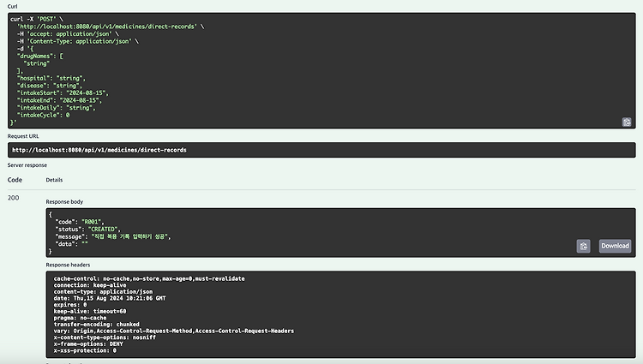This screenshot has height=364, width=643.
Task: Click the x-frame-options: DENY header
Action: click(x=88, y=344)
